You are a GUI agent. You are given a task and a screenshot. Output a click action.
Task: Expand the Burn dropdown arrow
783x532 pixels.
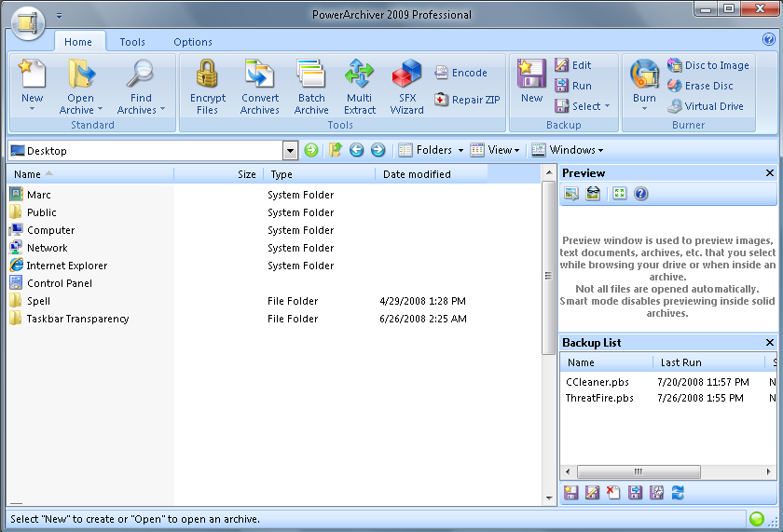[644, 109]
